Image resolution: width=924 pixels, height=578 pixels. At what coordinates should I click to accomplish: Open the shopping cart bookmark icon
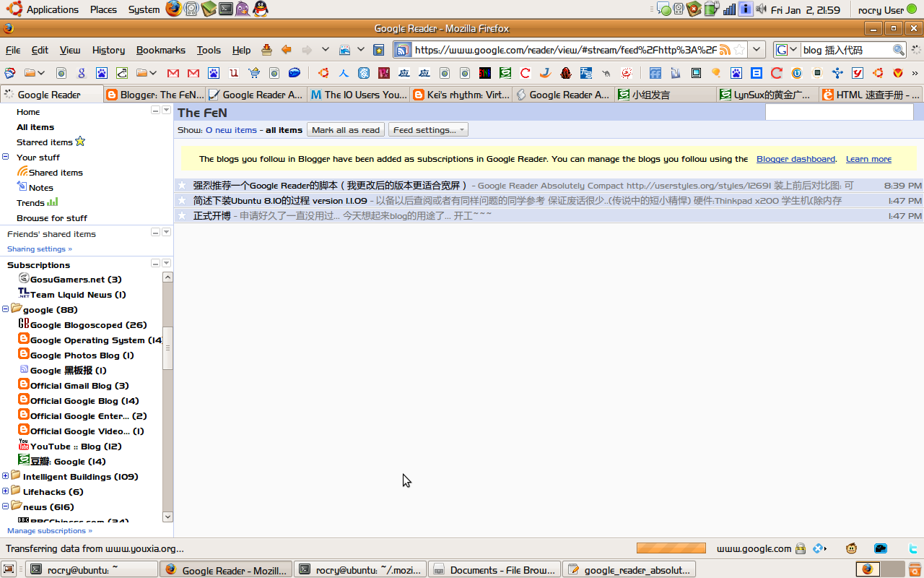tap(254, 73)
